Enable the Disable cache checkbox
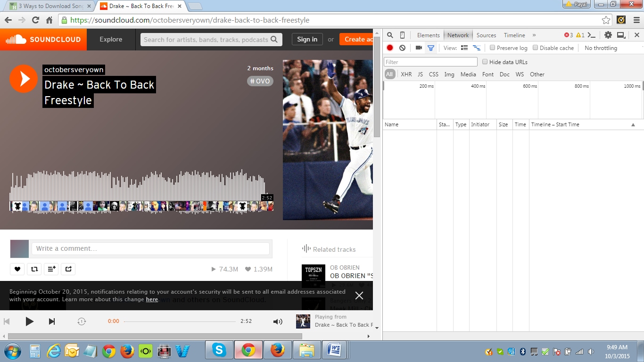Screen dimensions: 644x362 pyautogui.click(x=535, y=48)
